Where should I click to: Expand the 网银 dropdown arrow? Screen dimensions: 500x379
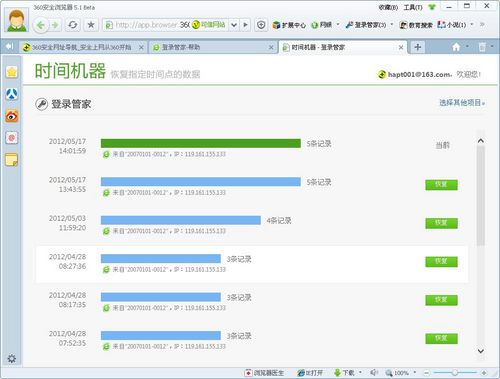tap(338, 25)
